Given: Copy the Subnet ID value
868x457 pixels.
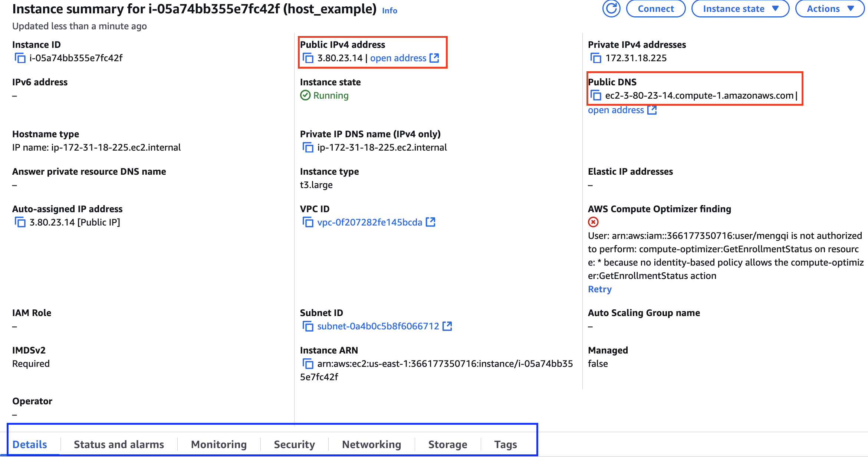Looking at the screenshot, I should 308,326.
